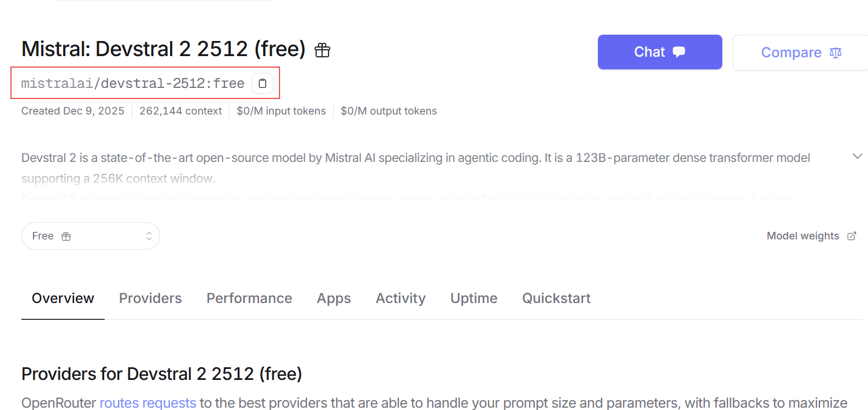Go to the Apps tab
The height and width of the screenshot is (410, 868).
(334, 298)
